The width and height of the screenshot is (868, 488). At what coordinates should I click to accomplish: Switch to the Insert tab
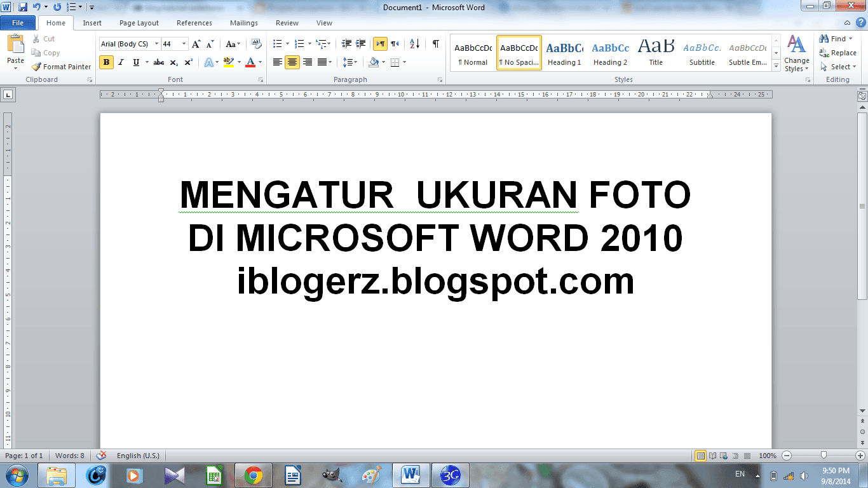92,23
